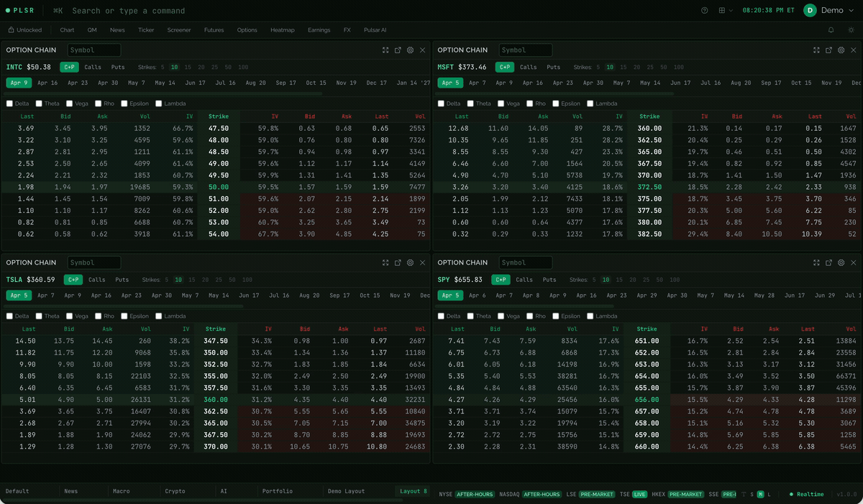Image resolution: width=863 pixels, height=504 pixels.
Task: Open settings gear of MSFT panel
Action: click(x=841, y=50)
